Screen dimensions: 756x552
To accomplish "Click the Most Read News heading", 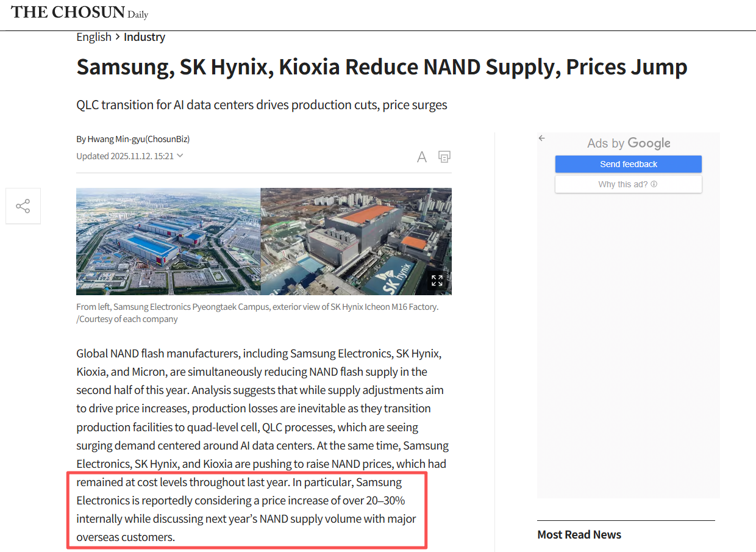I will pyautogui.click(x=579, y=535).
